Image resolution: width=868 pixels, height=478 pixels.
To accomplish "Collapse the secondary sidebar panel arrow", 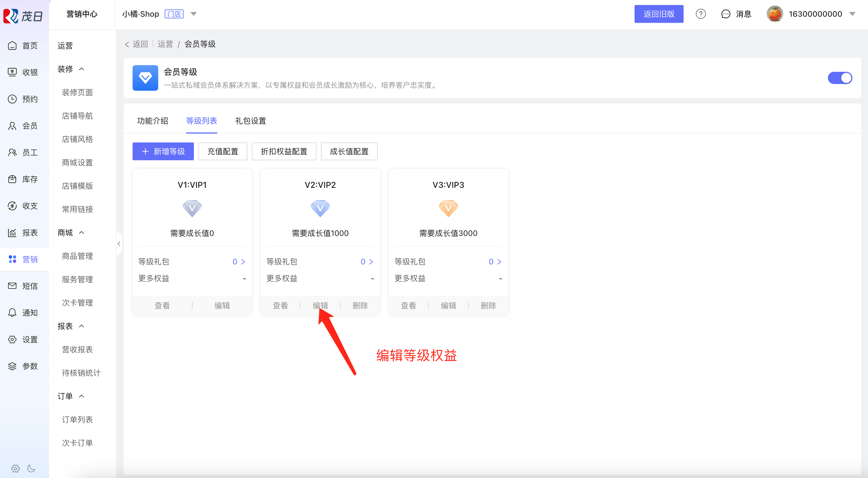I will [x=119, y=243].
